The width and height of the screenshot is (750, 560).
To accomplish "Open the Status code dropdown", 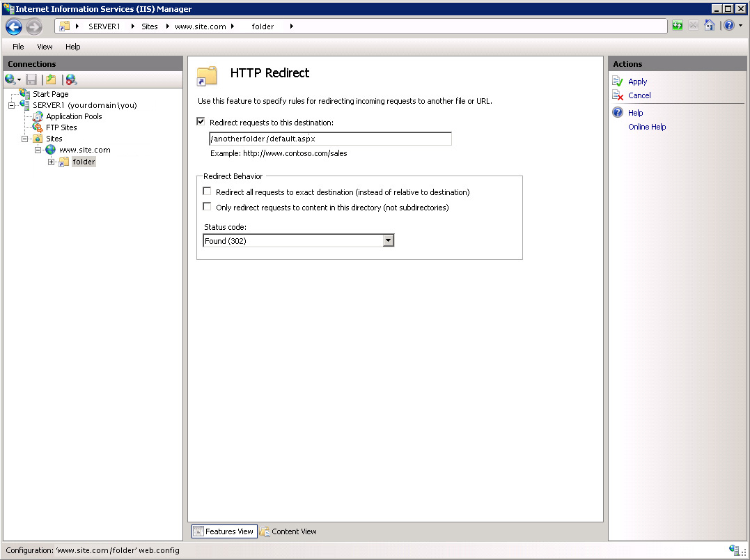I will [x=389, y=240].
